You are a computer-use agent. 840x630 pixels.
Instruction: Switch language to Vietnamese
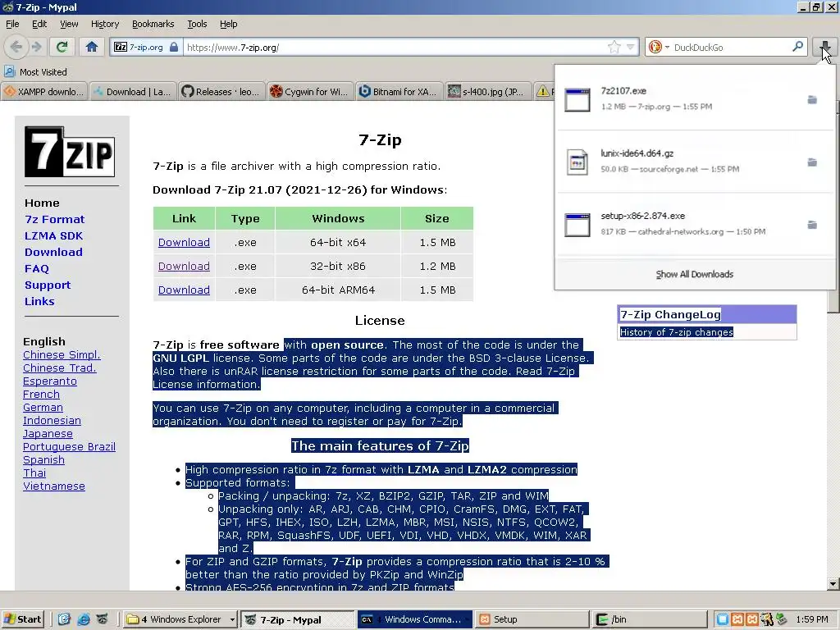pos(54,486)
